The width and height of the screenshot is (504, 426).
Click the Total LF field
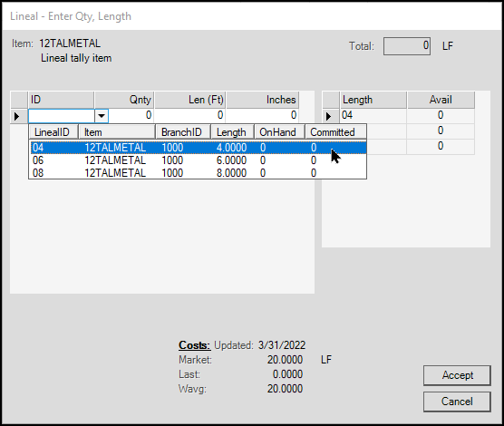[407, 46]
